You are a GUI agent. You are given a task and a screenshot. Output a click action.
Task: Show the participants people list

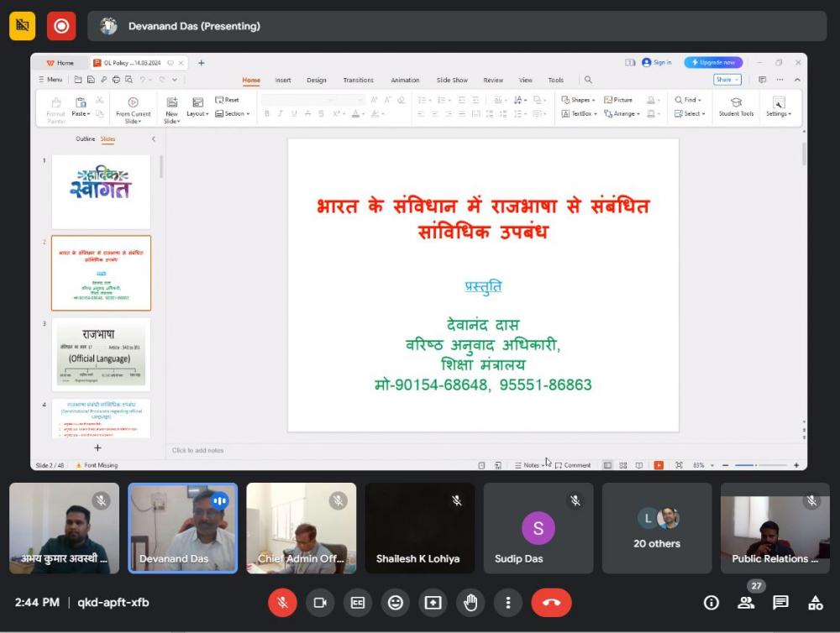pyautogui.click(x=745, y=602)
